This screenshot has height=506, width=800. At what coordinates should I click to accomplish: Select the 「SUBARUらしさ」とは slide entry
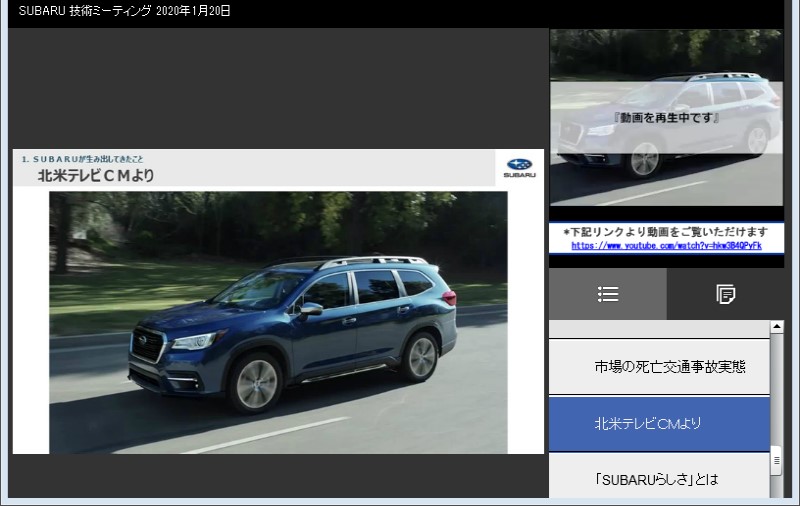pos(659,476)
